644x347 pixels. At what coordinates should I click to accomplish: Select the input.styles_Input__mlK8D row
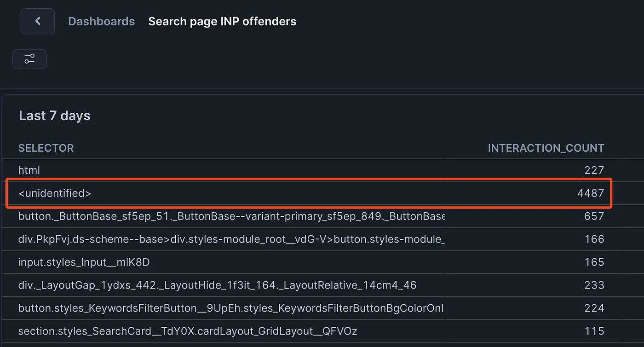point(84,262)
